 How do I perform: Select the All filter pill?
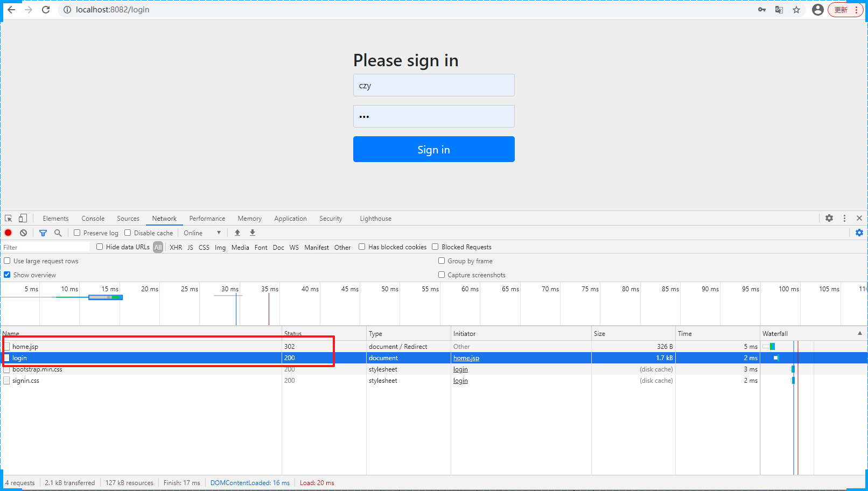tap(158, 247)
